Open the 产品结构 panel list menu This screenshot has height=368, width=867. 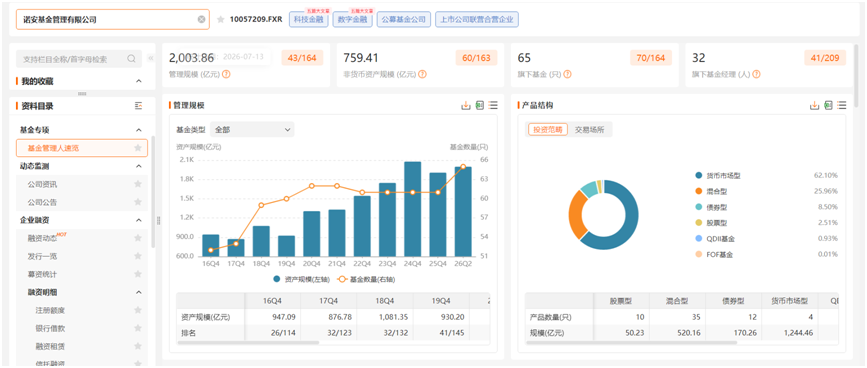(842, 105)
